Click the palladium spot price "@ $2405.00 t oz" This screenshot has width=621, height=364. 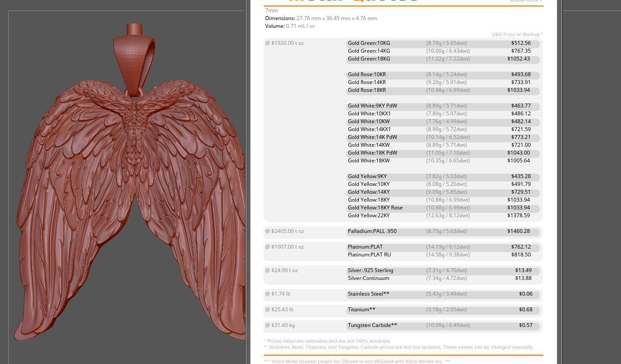tap(284, 231)
